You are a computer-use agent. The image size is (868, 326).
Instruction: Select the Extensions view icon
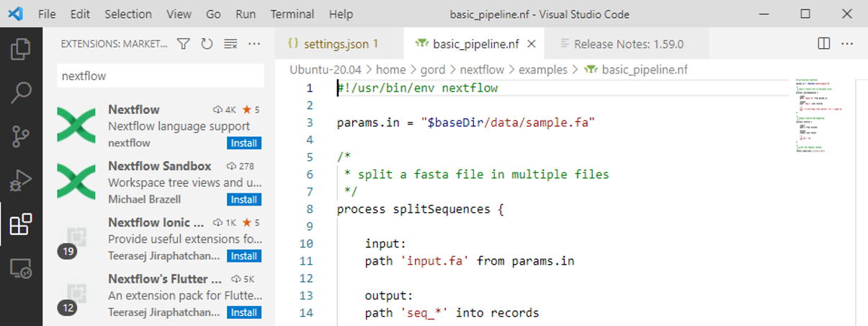click(x=21, y=224)
